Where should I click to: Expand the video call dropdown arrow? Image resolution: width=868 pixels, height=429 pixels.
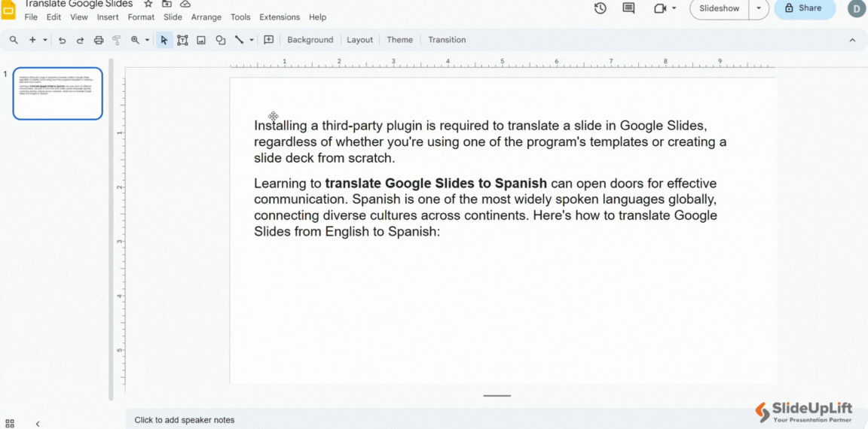point(674,8)
